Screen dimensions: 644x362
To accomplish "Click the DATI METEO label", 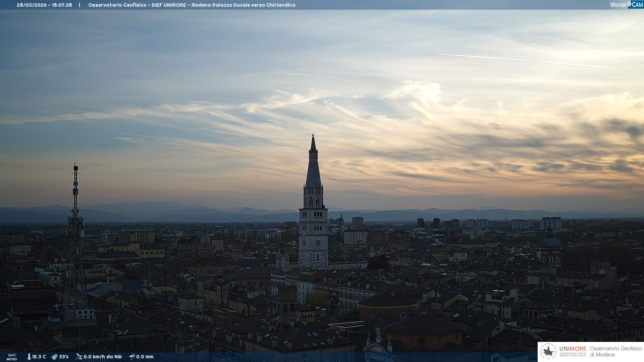I will [12, 357].
